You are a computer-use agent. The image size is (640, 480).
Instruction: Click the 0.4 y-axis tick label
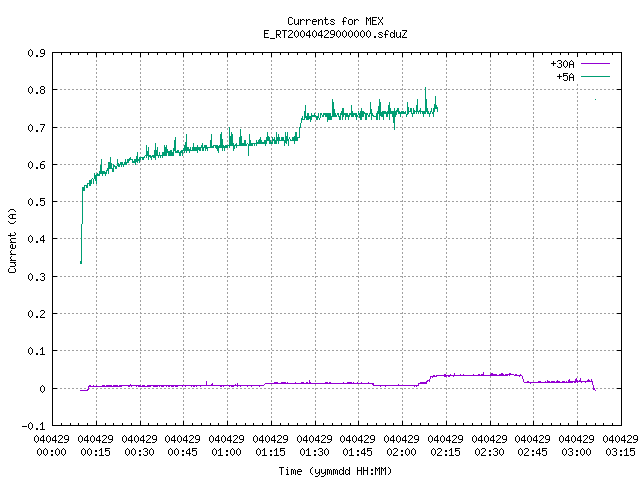(37, 239)
